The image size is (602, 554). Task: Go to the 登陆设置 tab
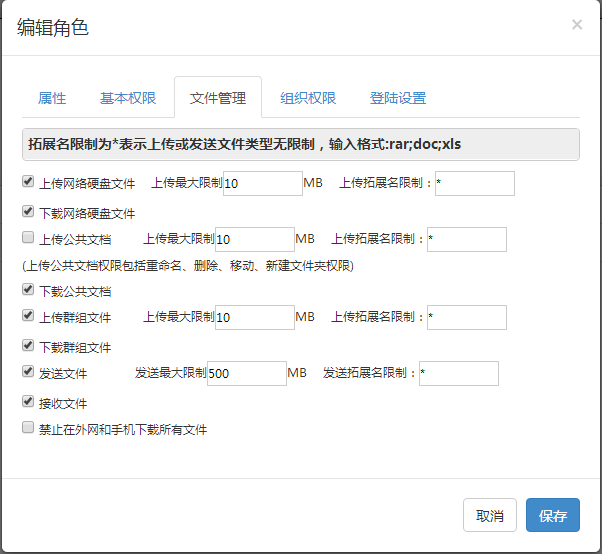pyautogui.click(x=398, y=98)
